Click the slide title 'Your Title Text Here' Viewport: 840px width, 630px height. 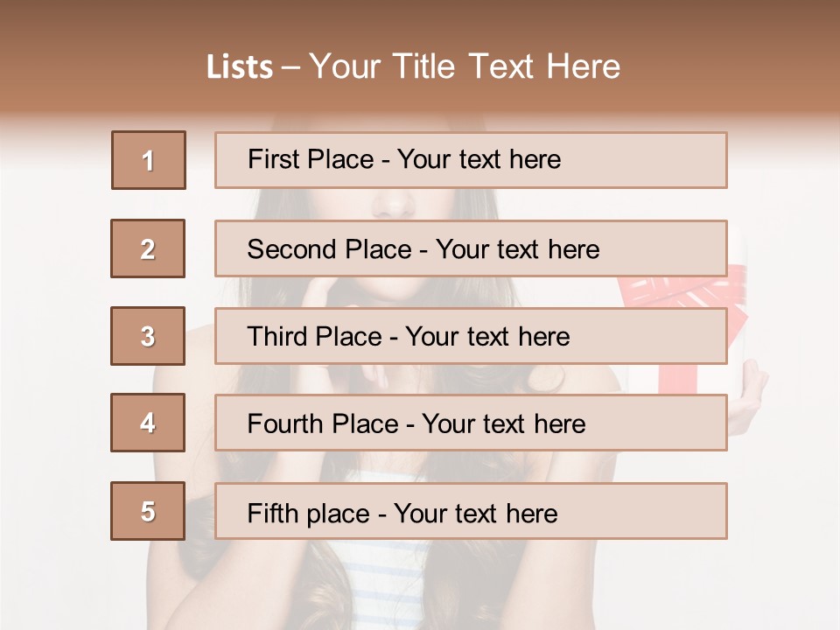(465, 66)
